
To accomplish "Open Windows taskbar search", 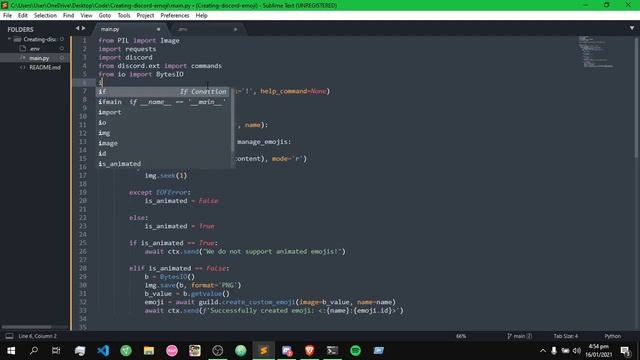I will click(x=34, y=351).
